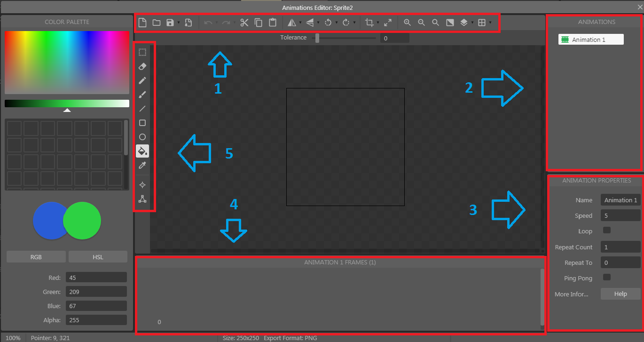Edit the animation Speed value field
The height and width of the screenshot is (342, 644).
[620, 215]
